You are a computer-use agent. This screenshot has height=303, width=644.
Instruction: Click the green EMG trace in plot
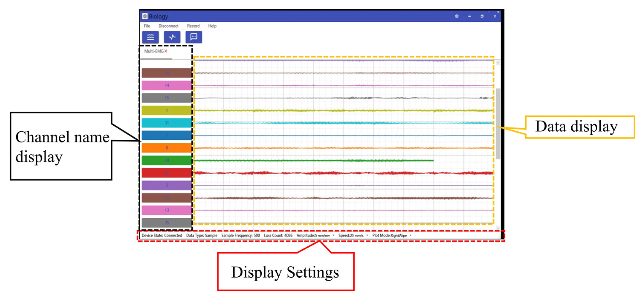(x=313, y=161)
